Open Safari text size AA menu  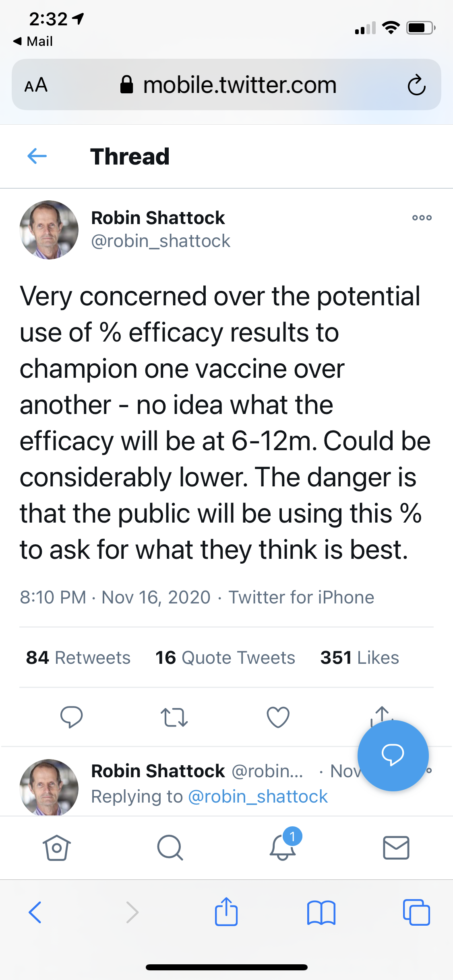[x=36, y=85]
